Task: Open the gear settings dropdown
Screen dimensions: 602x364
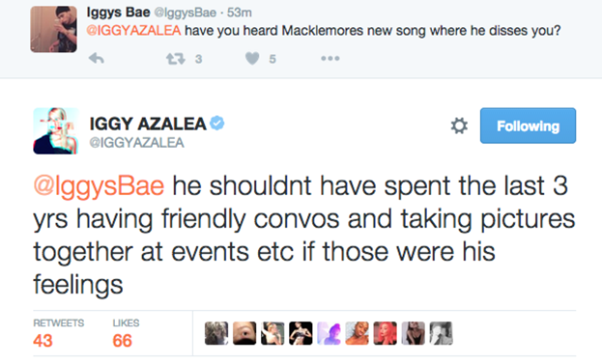Action: pyautogui.click(x=459, y=126)
